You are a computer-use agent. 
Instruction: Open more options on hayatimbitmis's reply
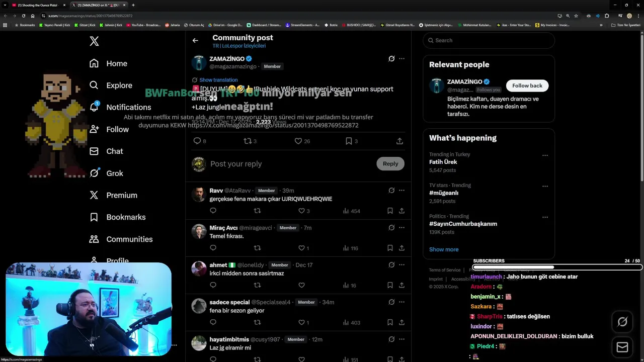[401, 339]
